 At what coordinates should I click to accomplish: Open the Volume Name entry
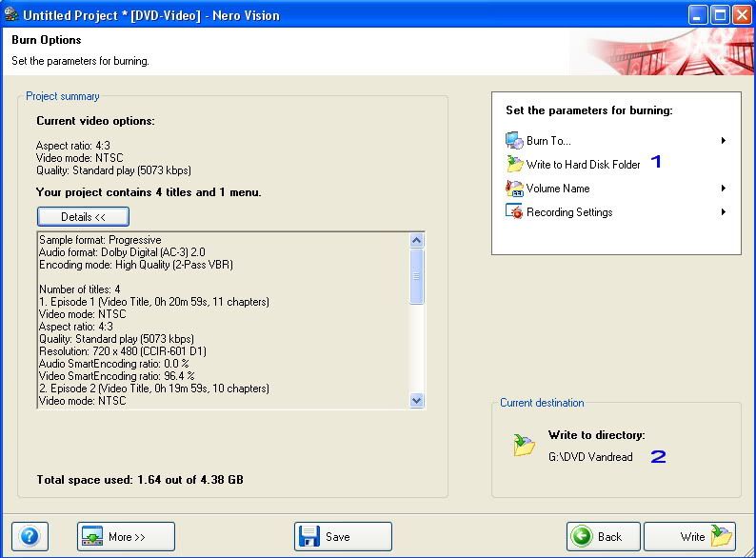pos(558,189)
